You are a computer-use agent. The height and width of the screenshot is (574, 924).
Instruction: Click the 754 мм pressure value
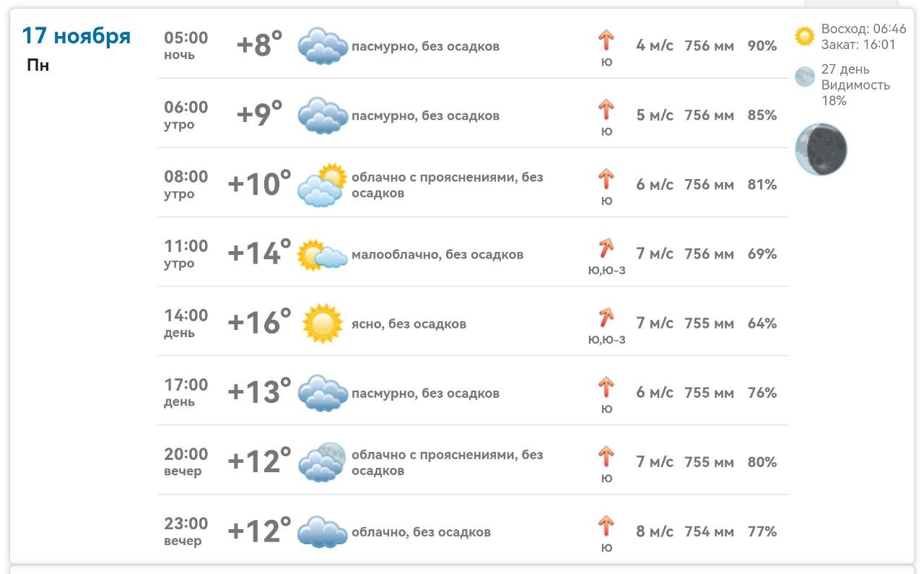coord(709,532)
